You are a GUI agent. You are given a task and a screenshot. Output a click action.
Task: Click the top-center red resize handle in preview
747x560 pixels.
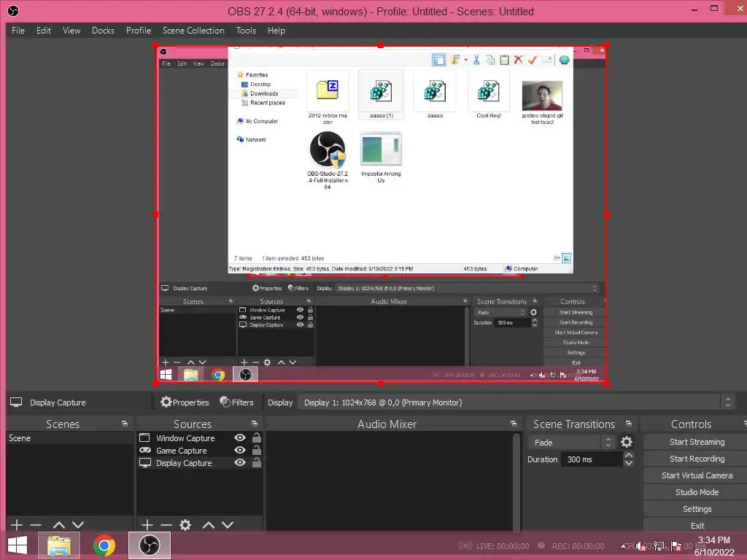pos(381,45)
